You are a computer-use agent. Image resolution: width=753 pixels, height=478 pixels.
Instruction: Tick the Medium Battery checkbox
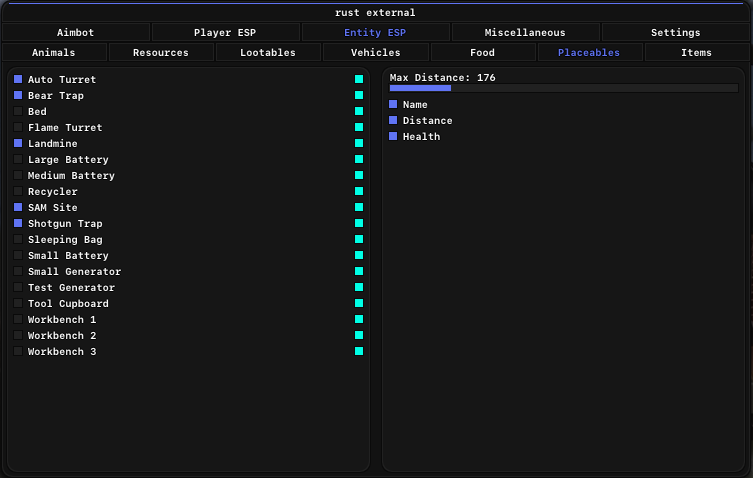click(x=18, y=175)
